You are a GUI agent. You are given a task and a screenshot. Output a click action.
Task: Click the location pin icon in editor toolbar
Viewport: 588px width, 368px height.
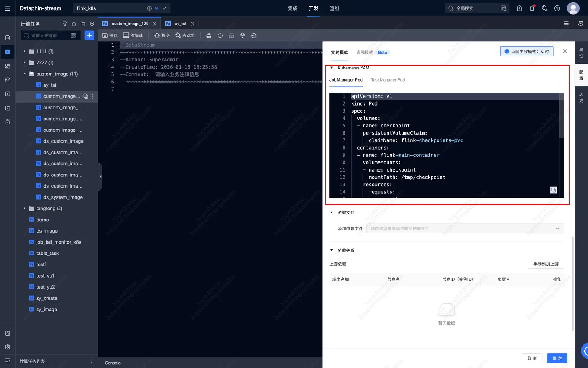click(243, 36)
